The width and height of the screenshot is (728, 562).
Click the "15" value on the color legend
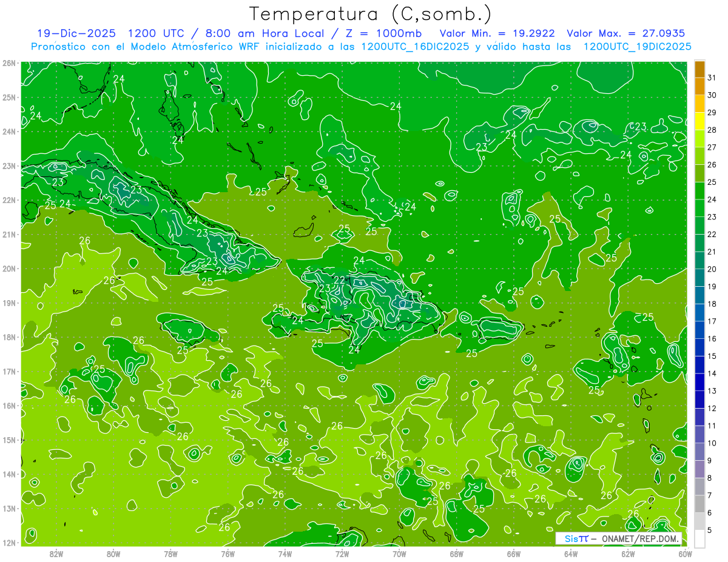pos(712,356)
